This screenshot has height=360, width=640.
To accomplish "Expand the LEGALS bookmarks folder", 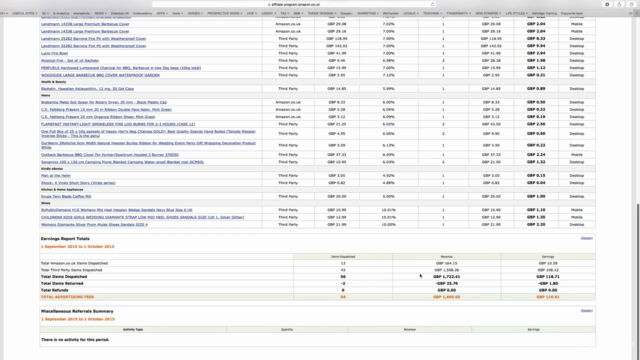I will [411, 13].
